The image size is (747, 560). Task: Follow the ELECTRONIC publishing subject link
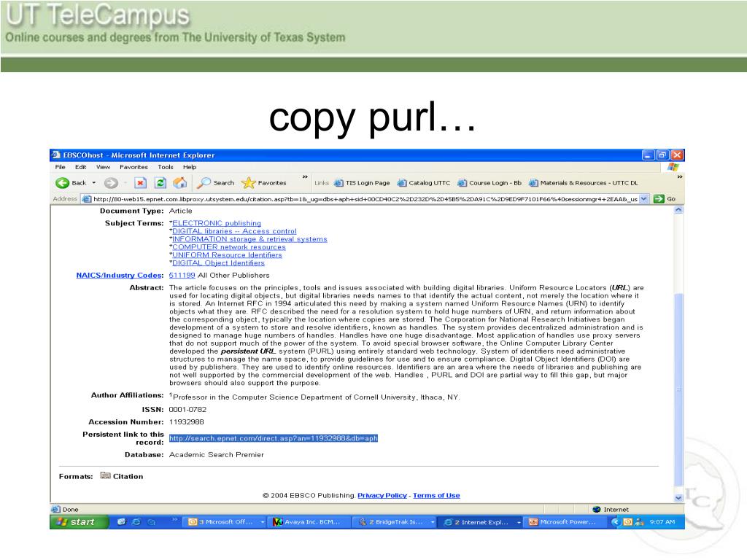coord(217,223)
